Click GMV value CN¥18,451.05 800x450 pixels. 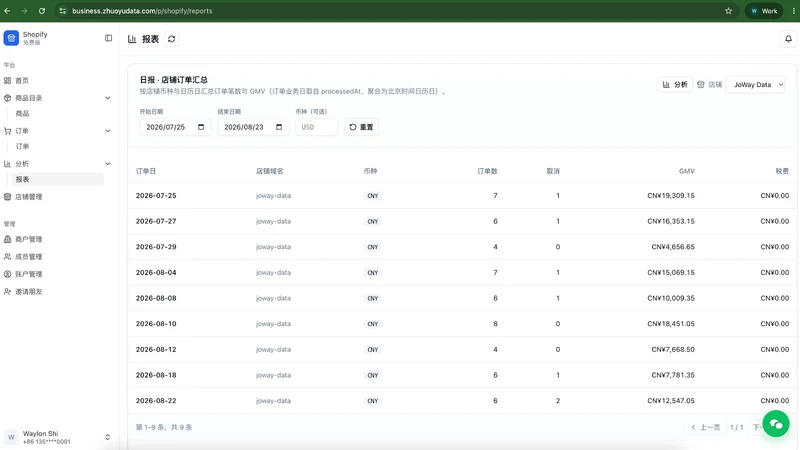(x=671, y=324)
